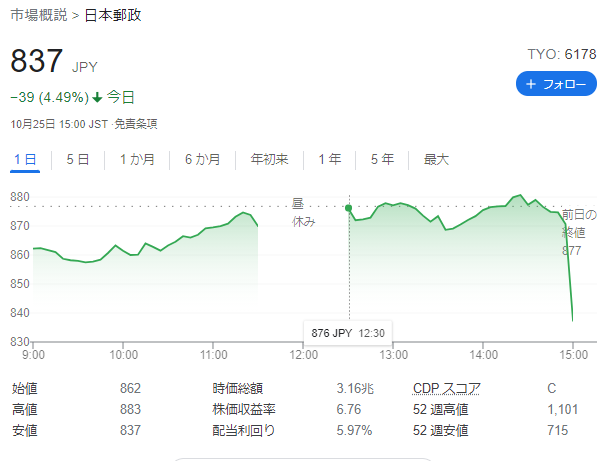Follow the stock with the フォロー button

click(x=556, y=83)
